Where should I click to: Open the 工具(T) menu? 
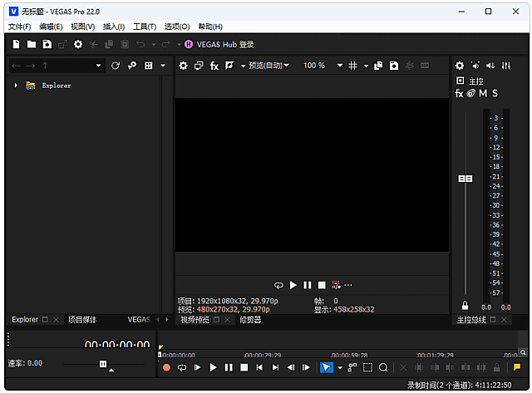tap(145, 27)
